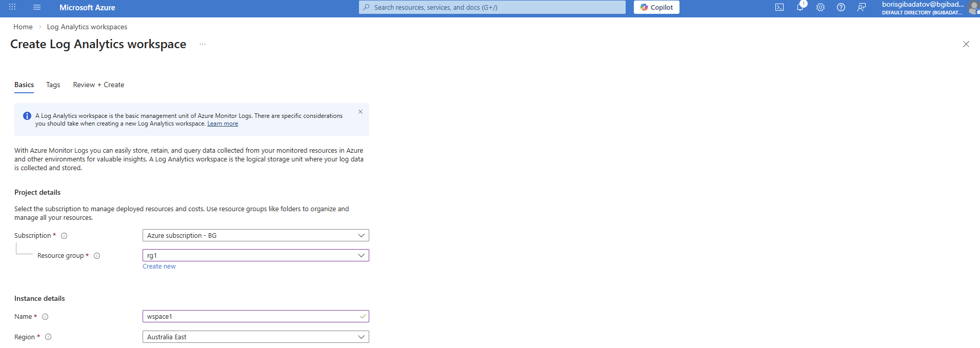Switch to the Review + Create tab
This screenshot has height=348, width=980.
tap(98, 85)
